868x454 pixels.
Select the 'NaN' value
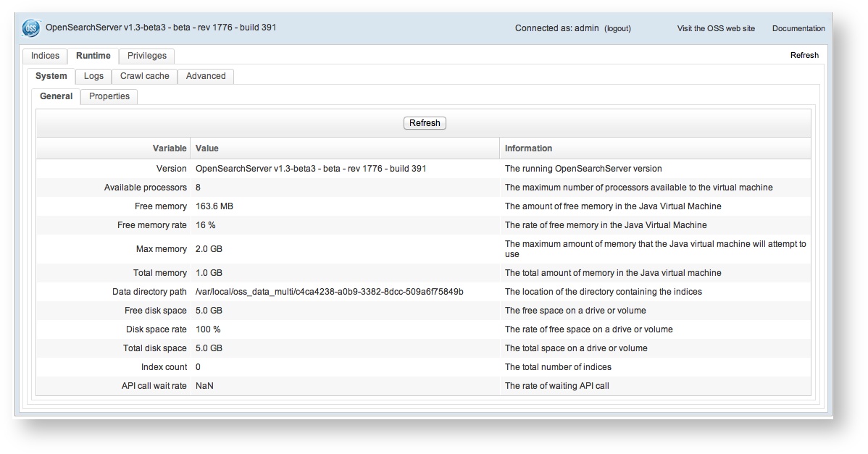click(x=204, y=385)
